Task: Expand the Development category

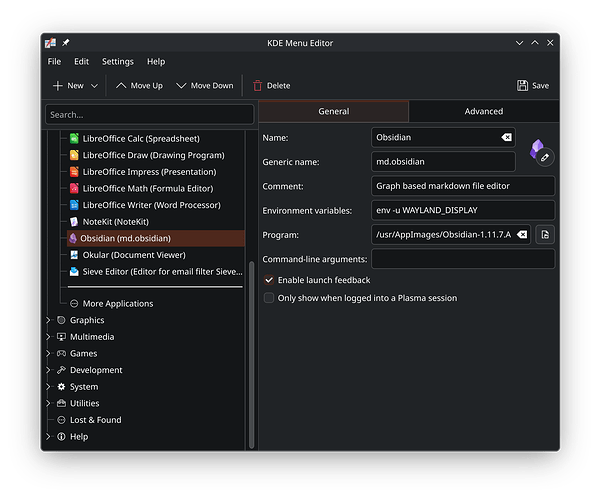Action: 48,370
